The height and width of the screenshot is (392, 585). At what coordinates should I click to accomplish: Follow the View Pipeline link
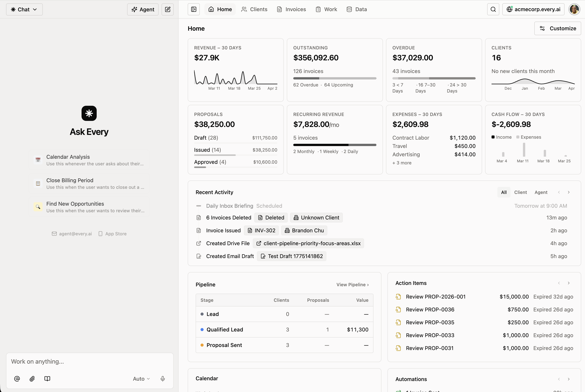pyautogui.click(x=352, y=285)
